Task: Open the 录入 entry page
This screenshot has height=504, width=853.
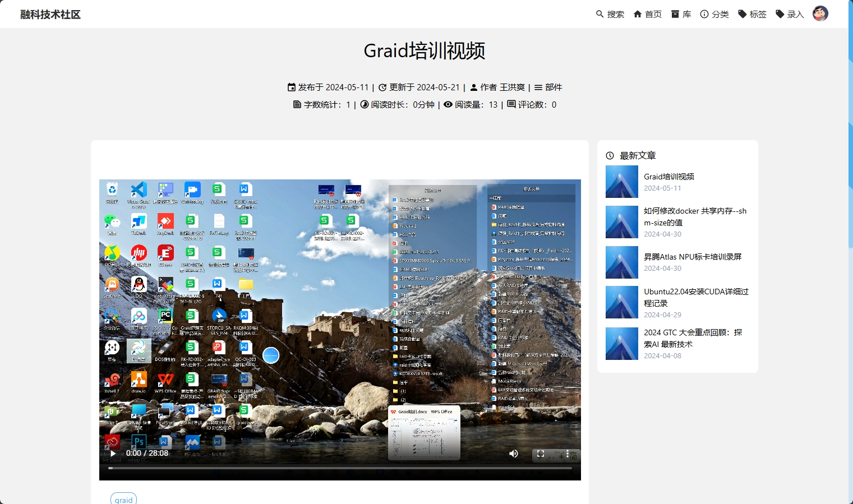Action: tap(790, 14)
